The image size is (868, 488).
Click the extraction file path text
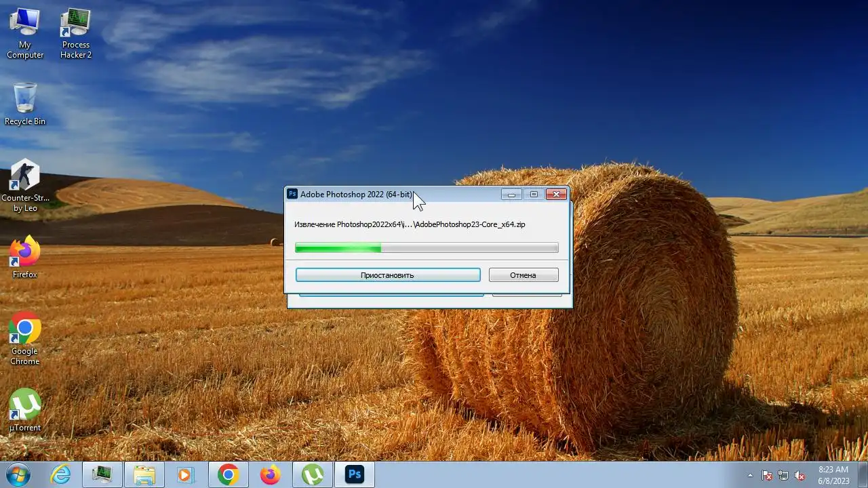(x=410, y=224)
